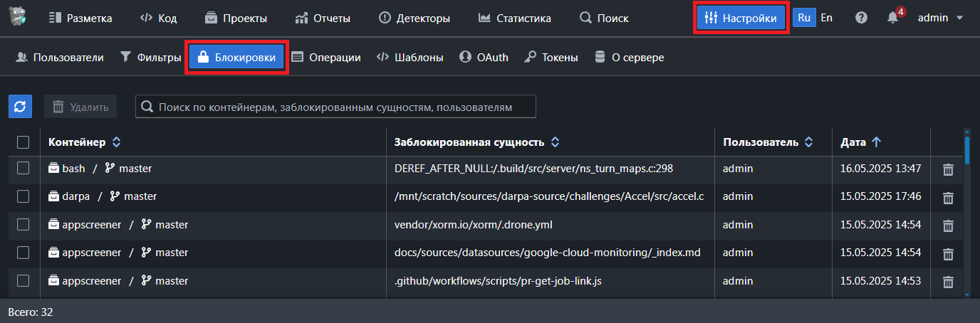Open the Детекторы menu item
The height and width of the screenshot is (323, 980).
click(415, 18)
